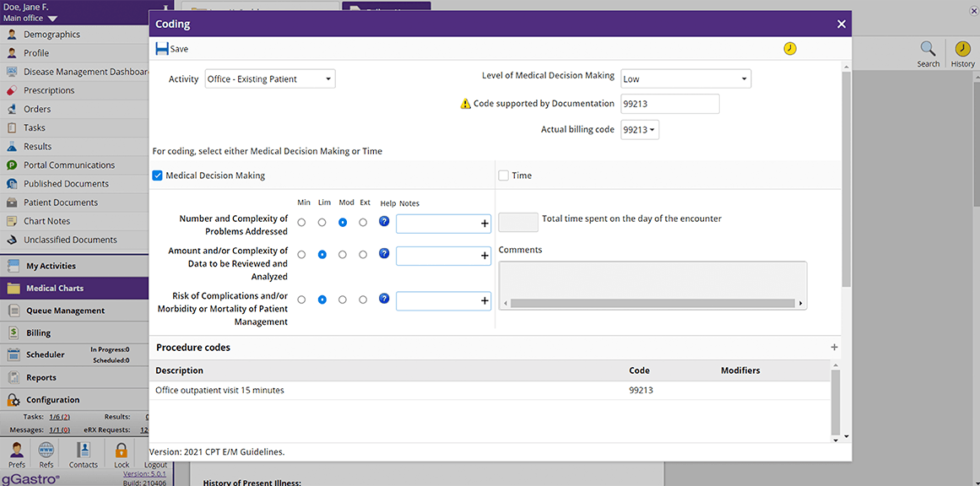Open help for Risk of Complications row

pos(384,299)
